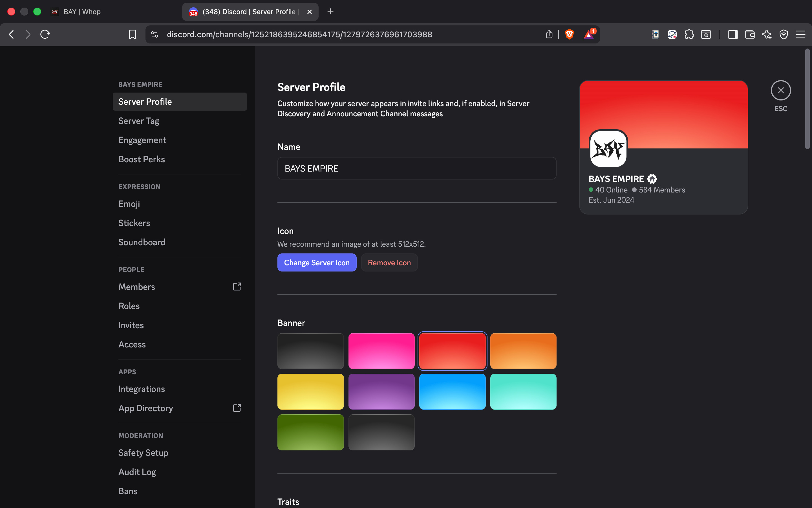Go to Roles settings

tap(180, 306)
